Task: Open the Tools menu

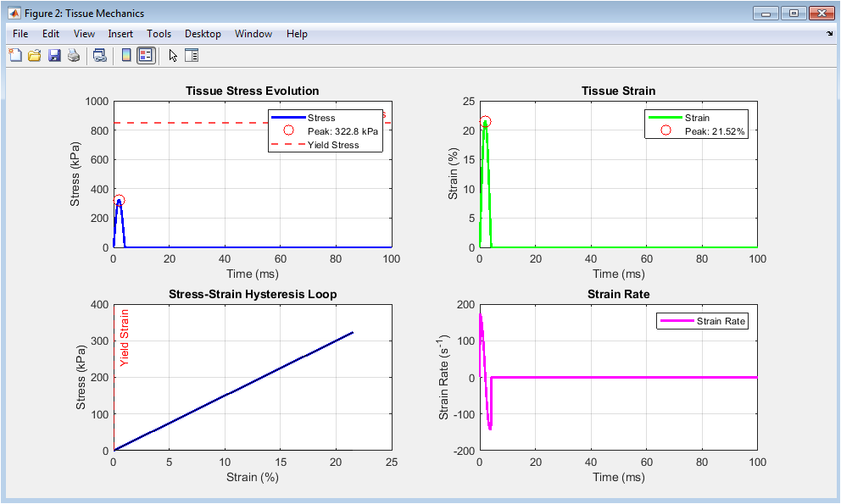Action: pyautogui.click(x=159, y=34)
